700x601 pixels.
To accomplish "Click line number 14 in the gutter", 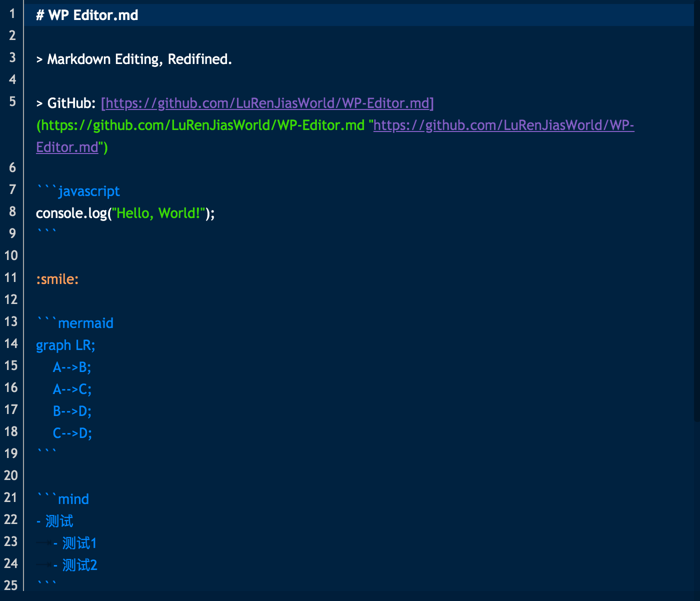I will point(11,343).
